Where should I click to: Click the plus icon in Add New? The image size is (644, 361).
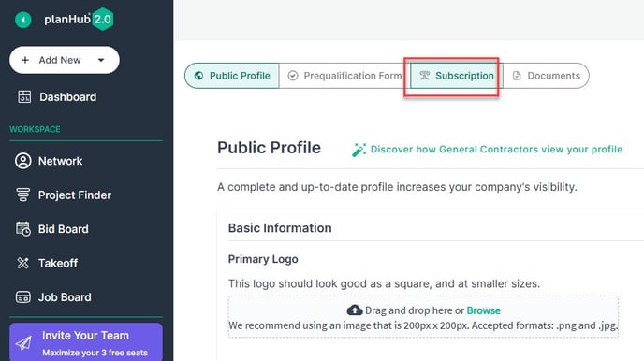(x=25, y=60)
